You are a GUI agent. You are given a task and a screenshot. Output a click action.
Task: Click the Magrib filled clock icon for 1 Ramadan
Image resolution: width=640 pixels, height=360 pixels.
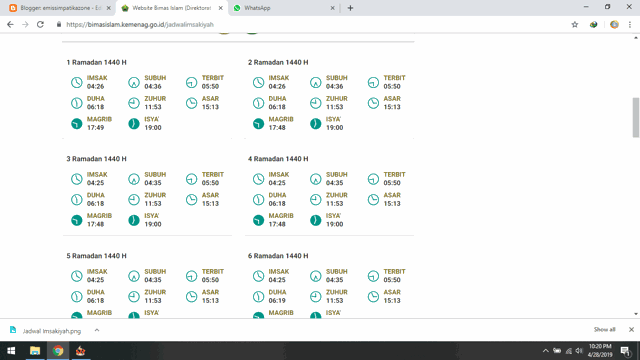pos(76,124)
